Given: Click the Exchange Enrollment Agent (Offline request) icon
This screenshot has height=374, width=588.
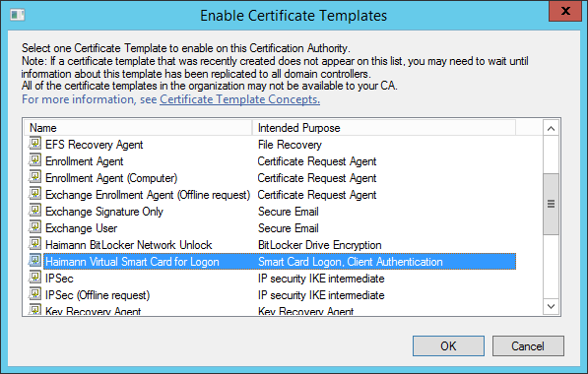Looking at the screenshot, I should 34,194.
